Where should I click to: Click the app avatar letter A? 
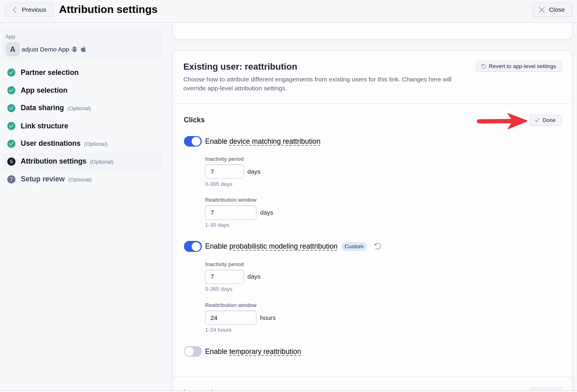[x=13, y=49]
